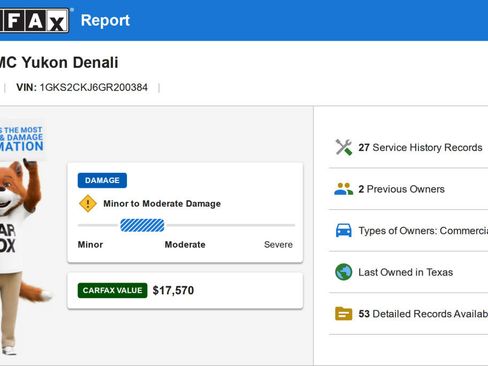The width and height of the screenshot is (488, 366).
Task: Click the yellow damage warning diamond icon
Action: [88, 203]
